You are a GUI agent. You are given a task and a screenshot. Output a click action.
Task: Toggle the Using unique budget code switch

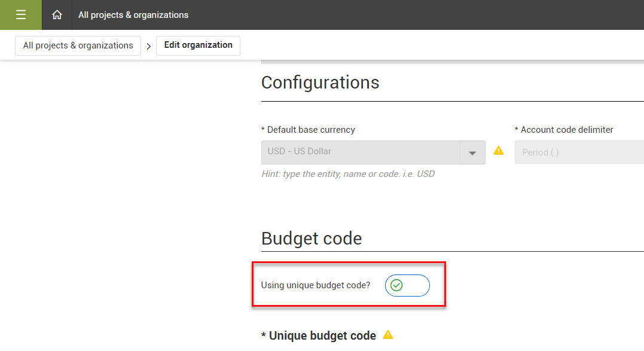[x=407, y=285]
